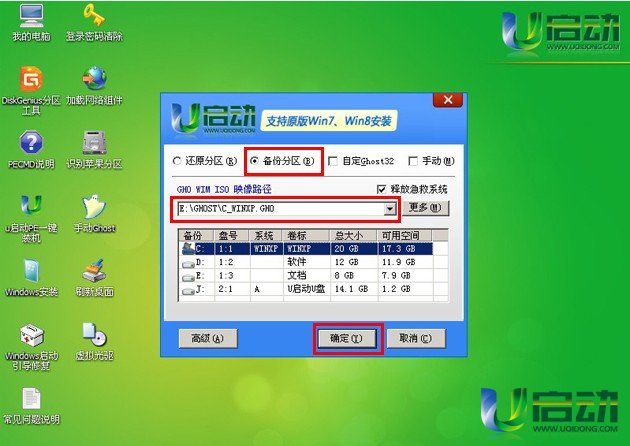Close the u启动 dialog window

coord(448,100)
